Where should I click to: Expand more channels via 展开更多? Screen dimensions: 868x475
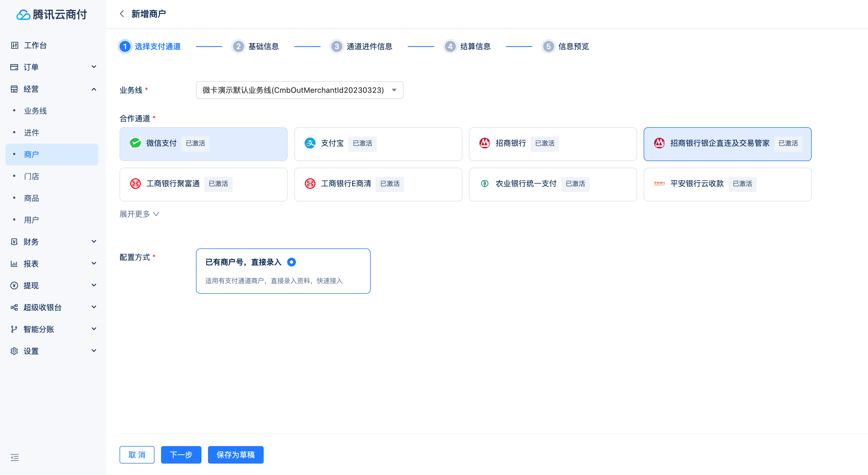[139, 214]
